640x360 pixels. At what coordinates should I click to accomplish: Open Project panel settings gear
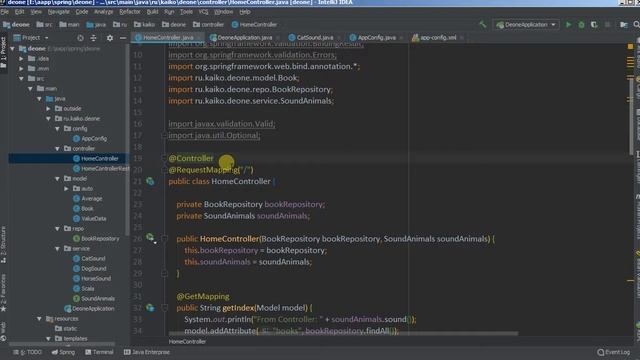coord(110,38)
